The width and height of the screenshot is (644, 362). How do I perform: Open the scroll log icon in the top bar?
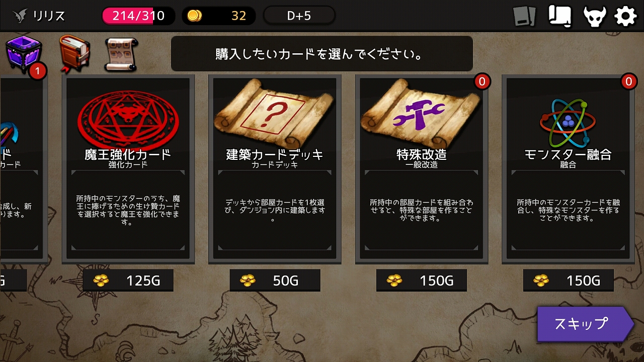click(560, 16)
